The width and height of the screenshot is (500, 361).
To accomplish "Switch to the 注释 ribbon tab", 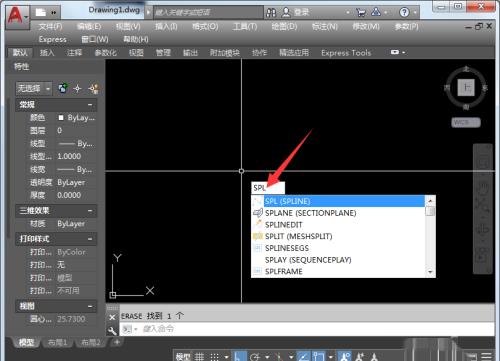I will click(74, 53).
